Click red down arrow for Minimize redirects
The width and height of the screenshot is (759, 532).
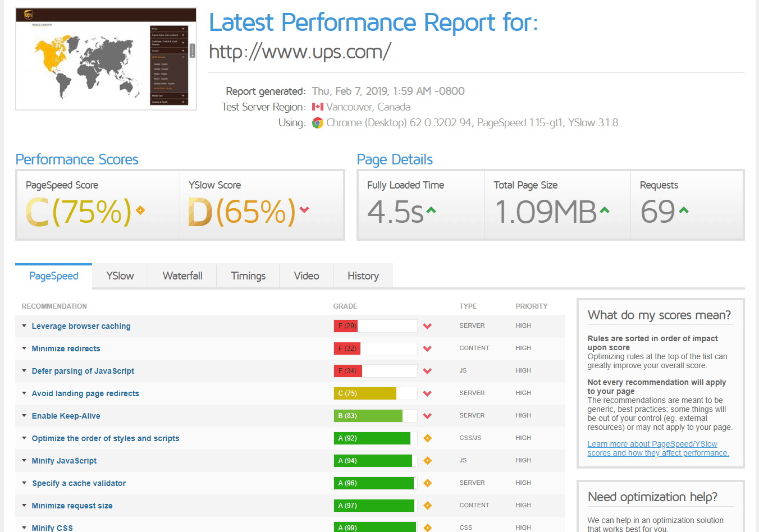click(x=427, y=348)
